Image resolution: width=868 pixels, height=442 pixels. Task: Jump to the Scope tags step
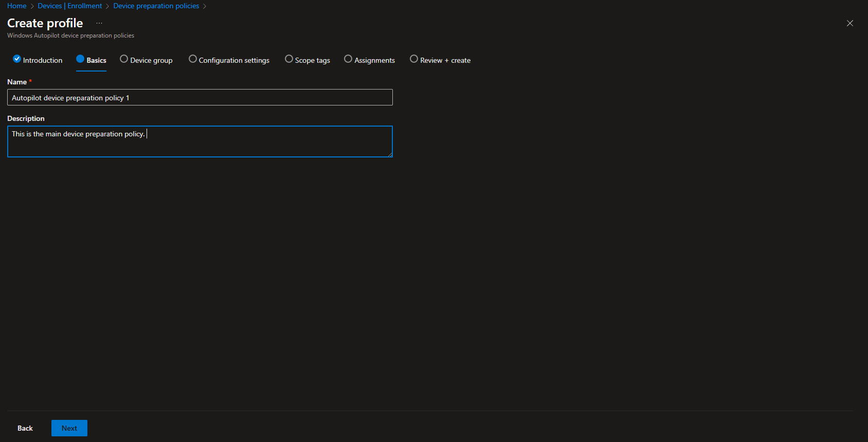point(308,60)
